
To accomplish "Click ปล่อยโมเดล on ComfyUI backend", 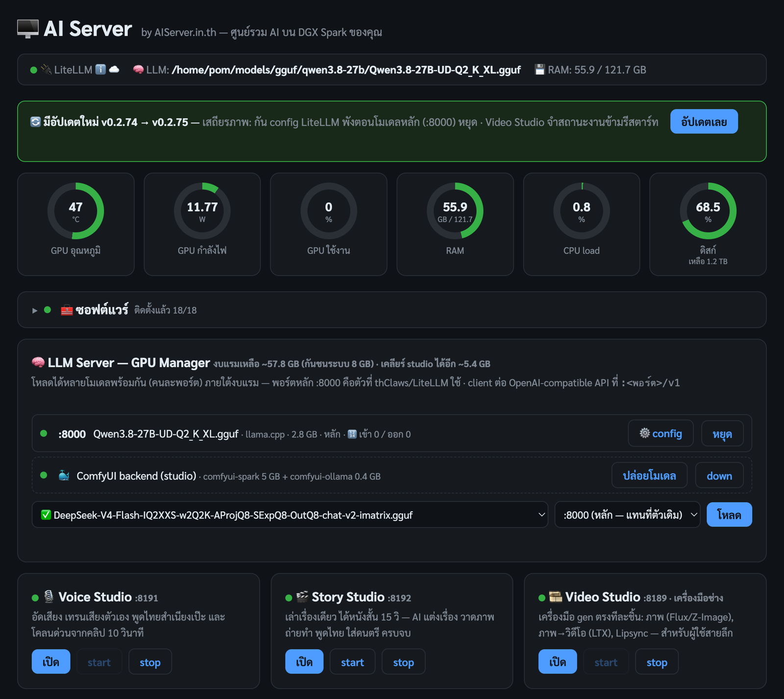I will (649, 475).
